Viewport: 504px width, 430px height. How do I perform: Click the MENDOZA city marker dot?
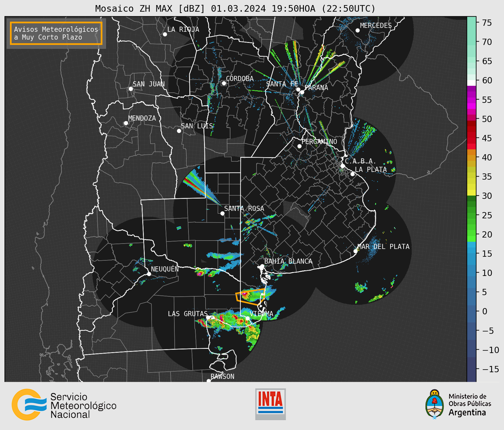coord(126,123)
